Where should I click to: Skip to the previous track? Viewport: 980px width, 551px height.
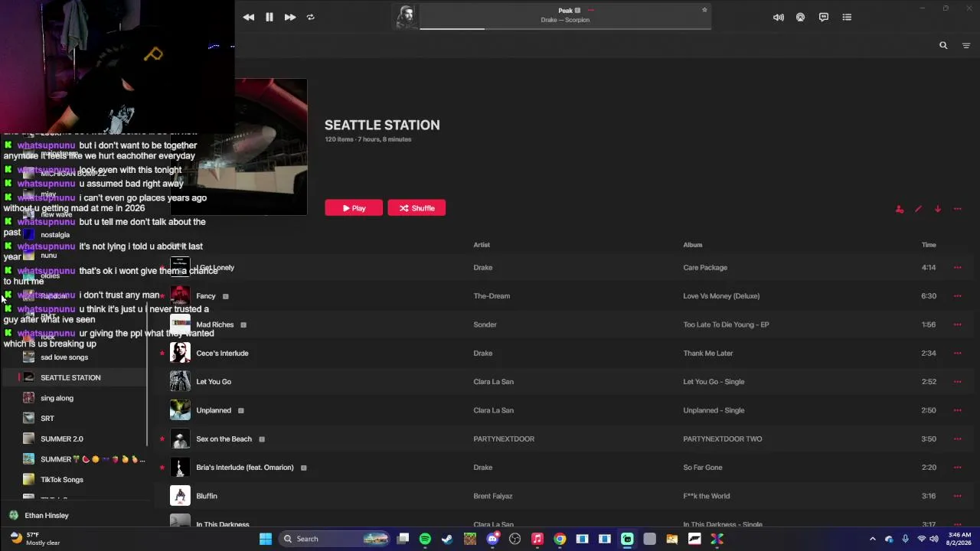pyautogui.click(x=249, y=17)
